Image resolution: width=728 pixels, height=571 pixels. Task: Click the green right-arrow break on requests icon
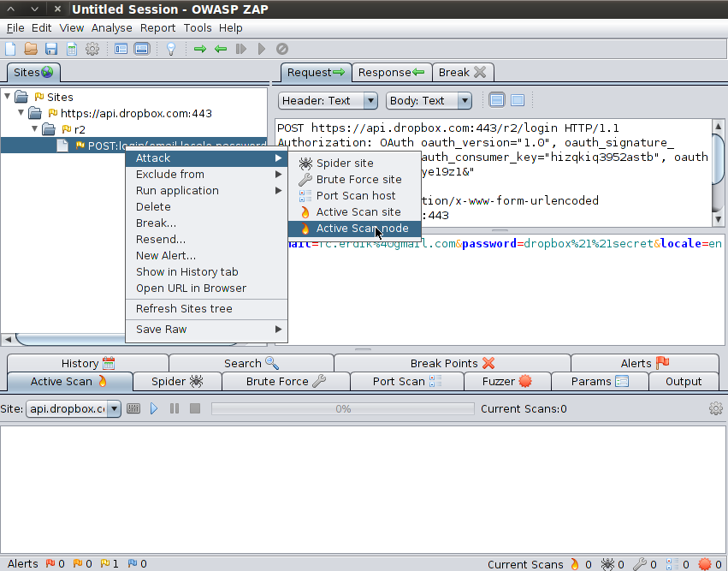200,49
